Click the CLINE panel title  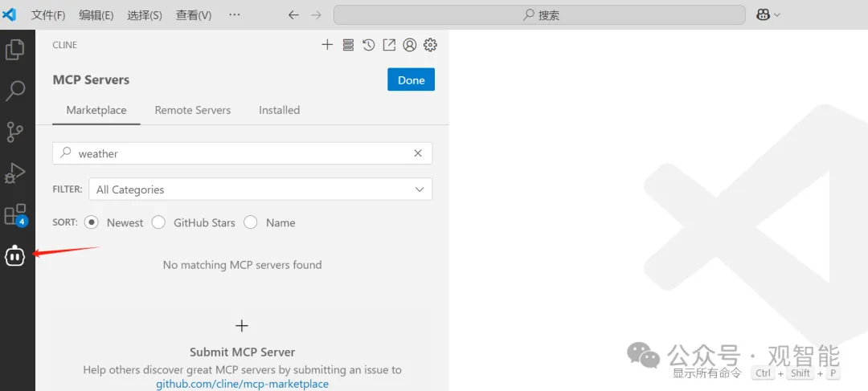(65, 45)
